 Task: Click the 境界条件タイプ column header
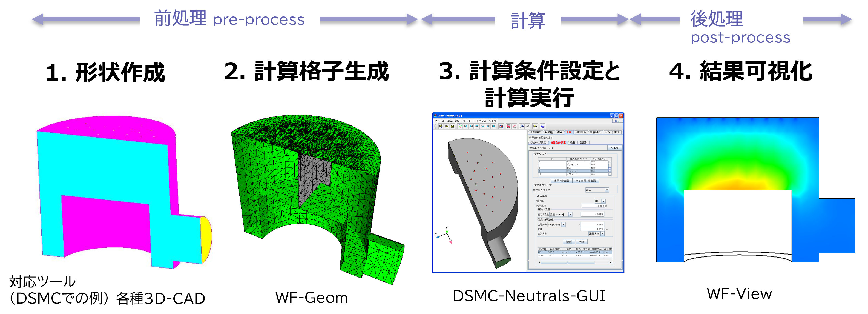click(x=578, y=159)
